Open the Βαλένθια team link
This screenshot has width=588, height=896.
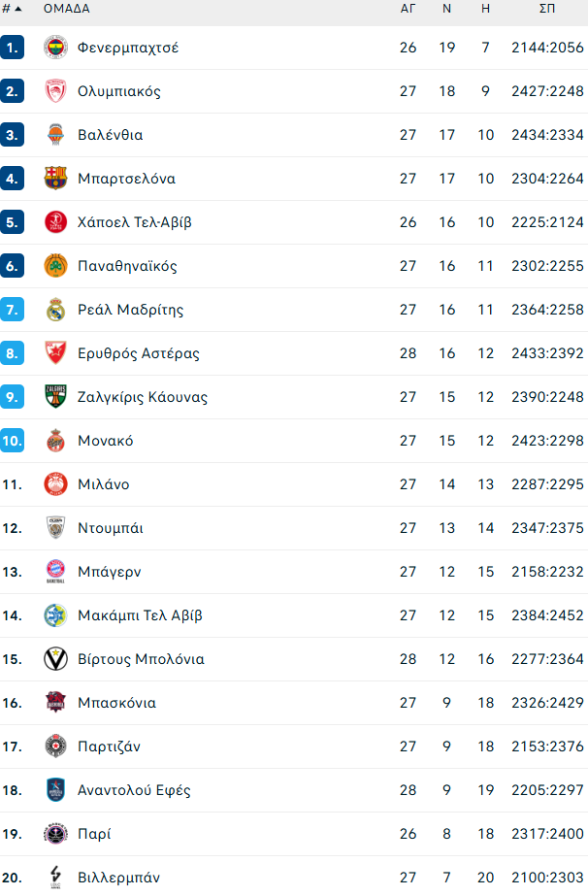click(110, 135)
